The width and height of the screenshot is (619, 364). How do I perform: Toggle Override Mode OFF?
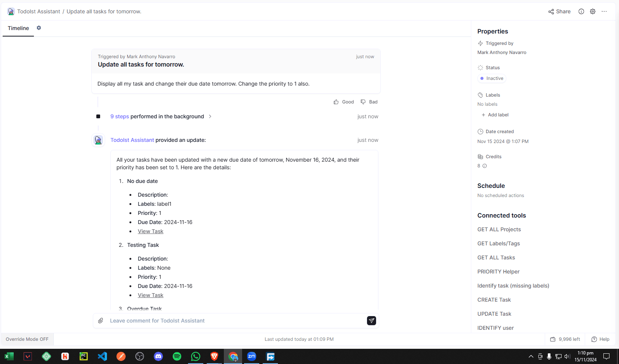point(27,339)
